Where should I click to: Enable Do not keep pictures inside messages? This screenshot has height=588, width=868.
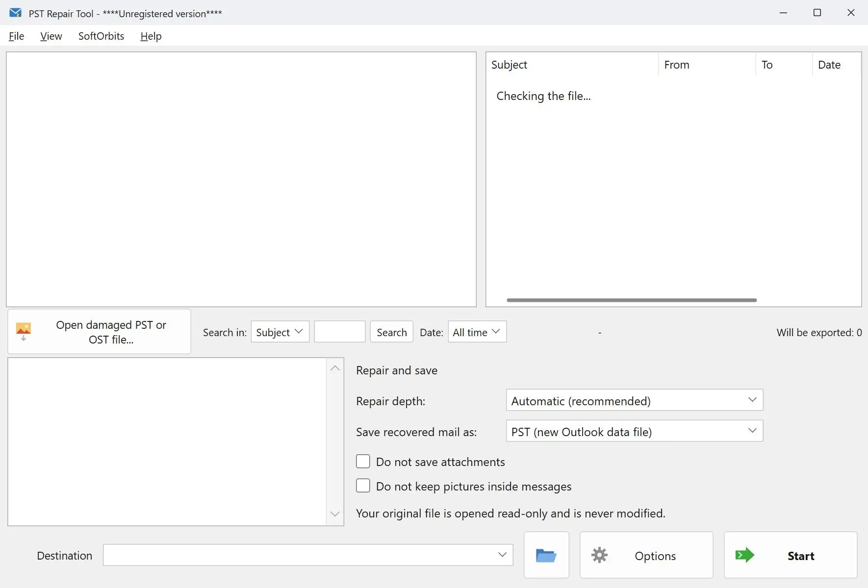coord(363,486)
